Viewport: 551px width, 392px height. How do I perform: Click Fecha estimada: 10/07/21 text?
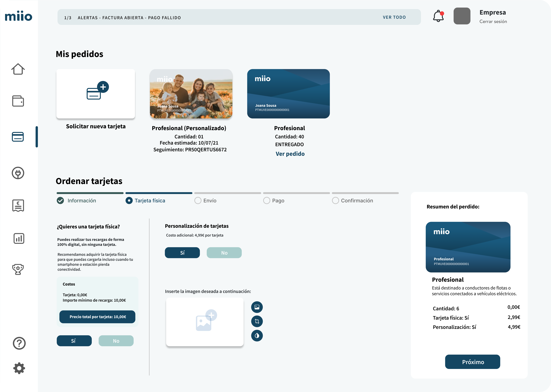coord(189,143)
